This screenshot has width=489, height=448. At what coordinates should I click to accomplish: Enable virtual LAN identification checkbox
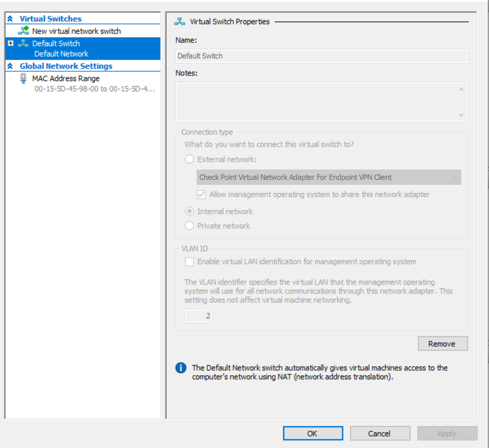[189, 262]
